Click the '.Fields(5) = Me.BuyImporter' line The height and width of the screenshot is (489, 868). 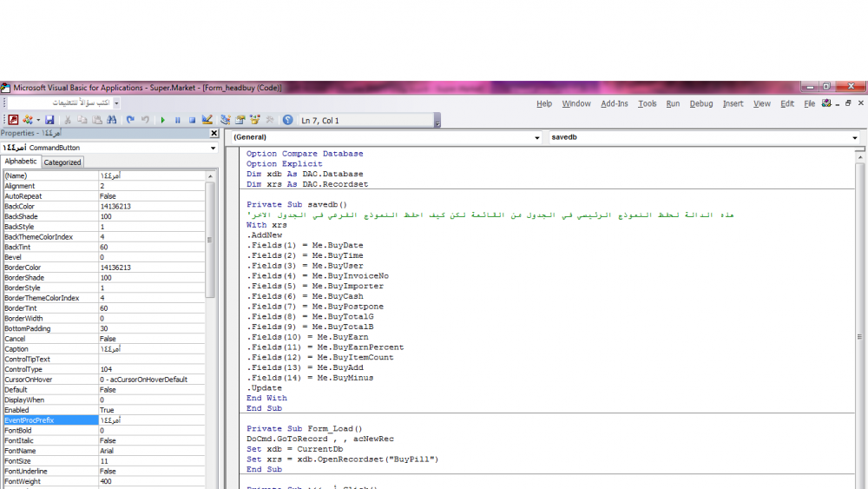(x=315, y=286)
